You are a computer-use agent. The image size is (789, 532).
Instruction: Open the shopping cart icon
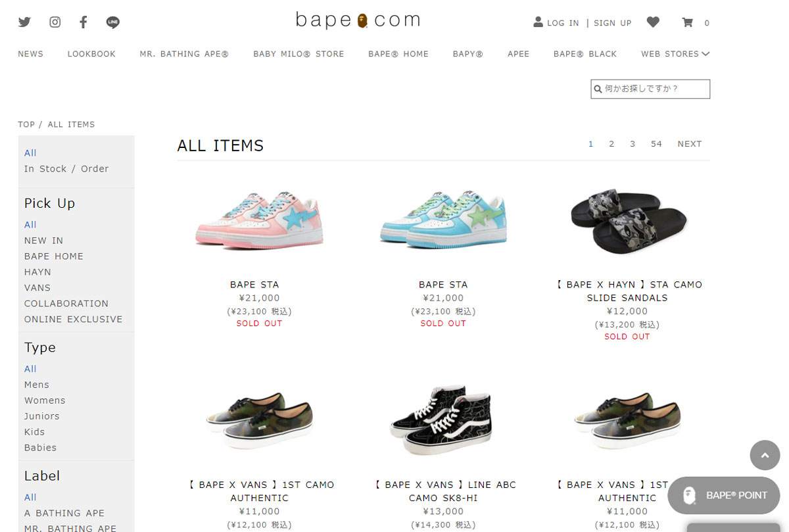click(688, 22)
